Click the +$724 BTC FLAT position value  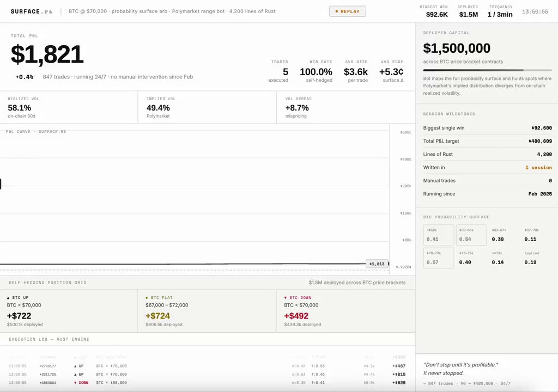tap(157, 316)
